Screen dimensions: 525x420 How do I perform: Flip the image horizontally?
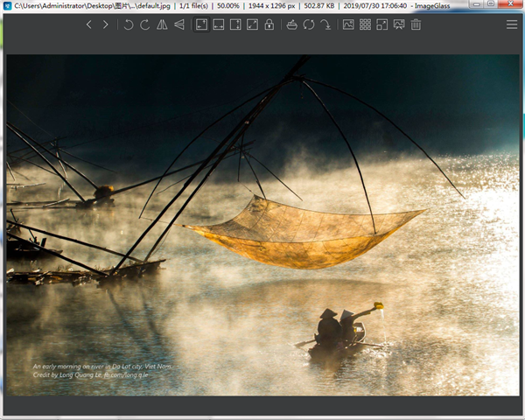click(x=162, y=24)
